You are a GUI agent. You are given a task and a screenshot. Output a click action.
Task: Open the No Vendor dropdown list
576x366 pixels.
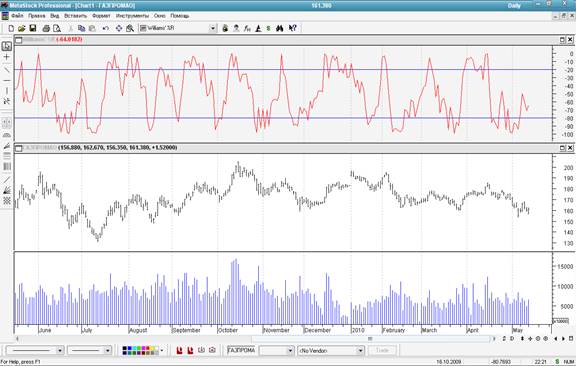(360, 351)
